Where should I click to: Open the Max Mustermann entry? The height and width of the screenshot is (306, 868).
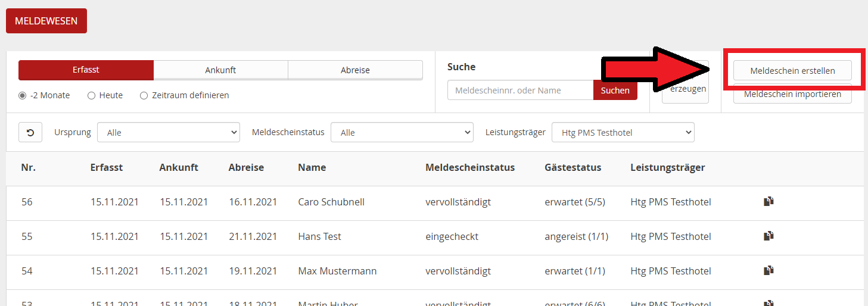click(x=337, y=271)
